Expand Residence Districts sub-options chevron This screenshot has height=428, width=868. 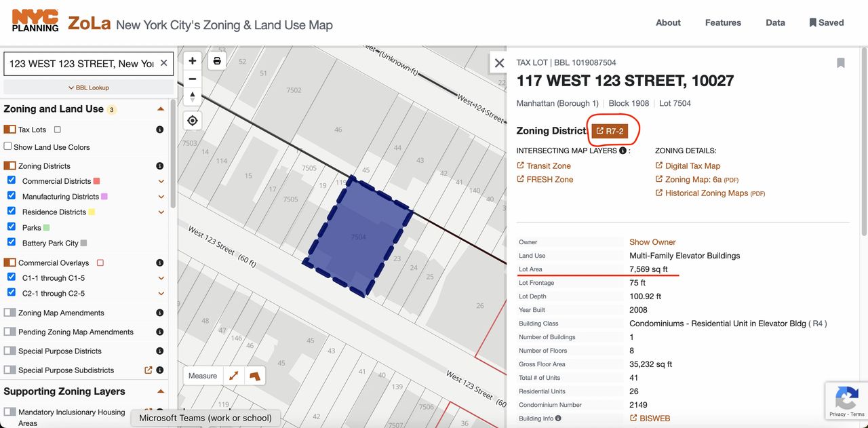pos(161,212)
